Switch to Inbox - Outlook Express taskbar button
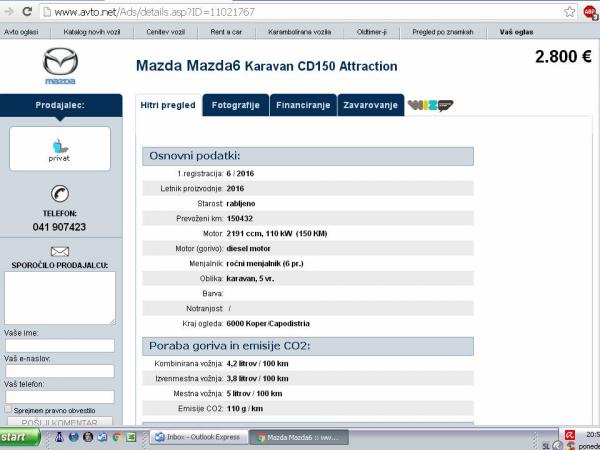The width and height of the screenshot is (600, 450). (x=199, y=437)
